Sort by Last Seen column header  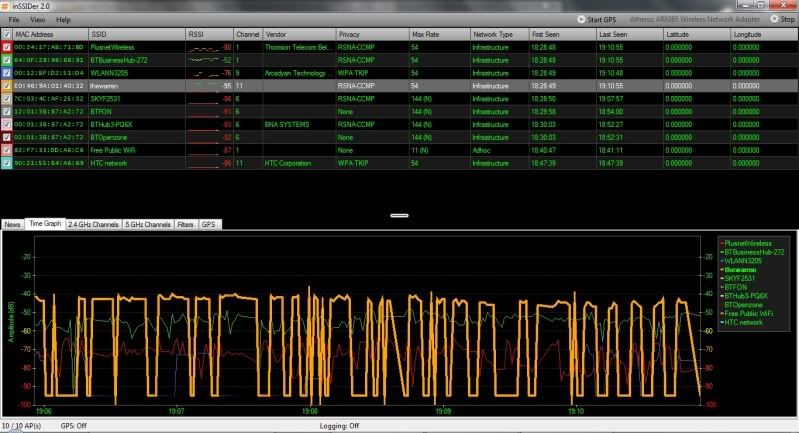[630, 35]
